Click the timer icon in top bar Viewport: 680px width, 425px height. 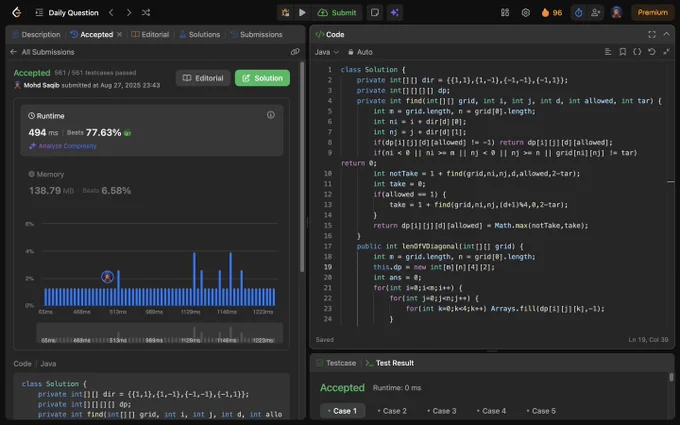point(579,13)
